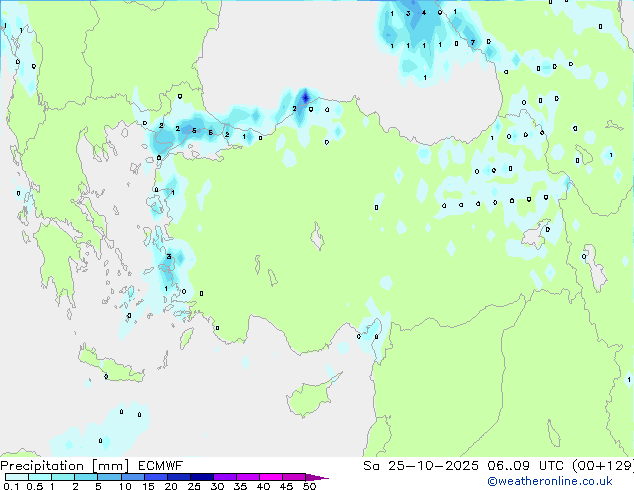Screen dimensions: 634x490
Task: Click the 20–25 mm legend color swatch
Action: pos(178,477)
